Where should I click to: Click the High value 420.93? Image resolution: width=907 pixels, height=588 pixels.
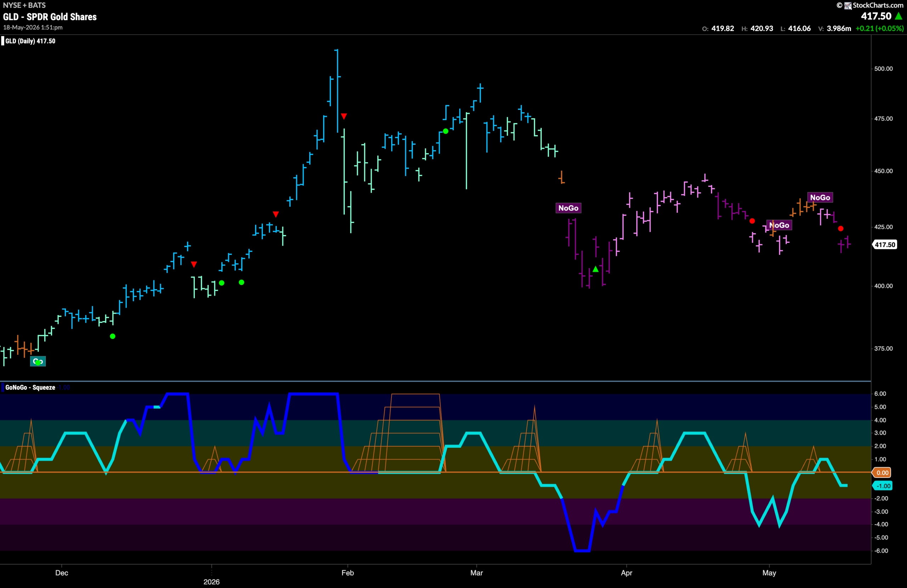[x=762, y=29]
